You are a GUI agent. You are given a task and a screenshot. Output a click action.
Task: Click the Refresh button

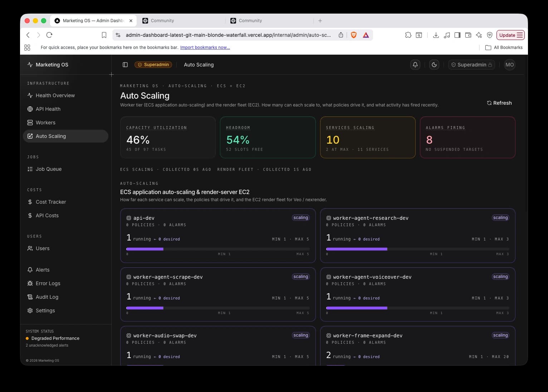[x=499, y=103]
